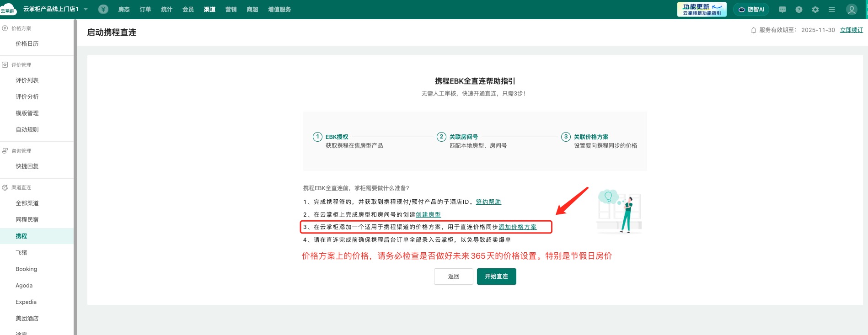Click the 评价管理 star icon
868x335 pixels.
(x=5, y=65)
